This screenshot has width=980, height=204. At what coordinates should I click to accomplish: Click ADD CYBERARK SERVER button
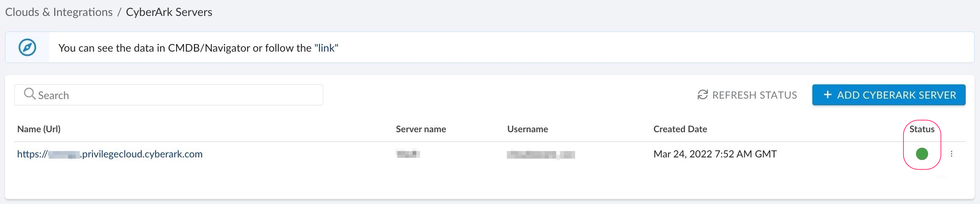pyautogui.click(x=888, y=95)
